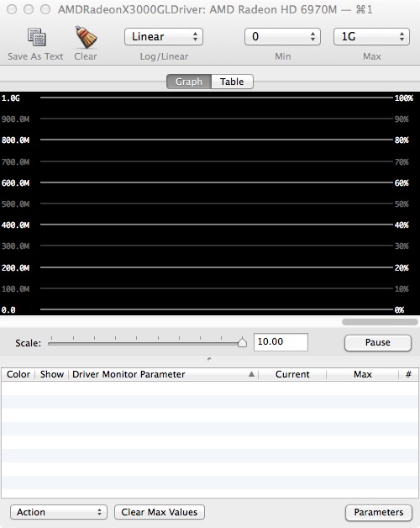The image size is (420, 528).
Task: Sort by the Color column header
Action: 18,374
